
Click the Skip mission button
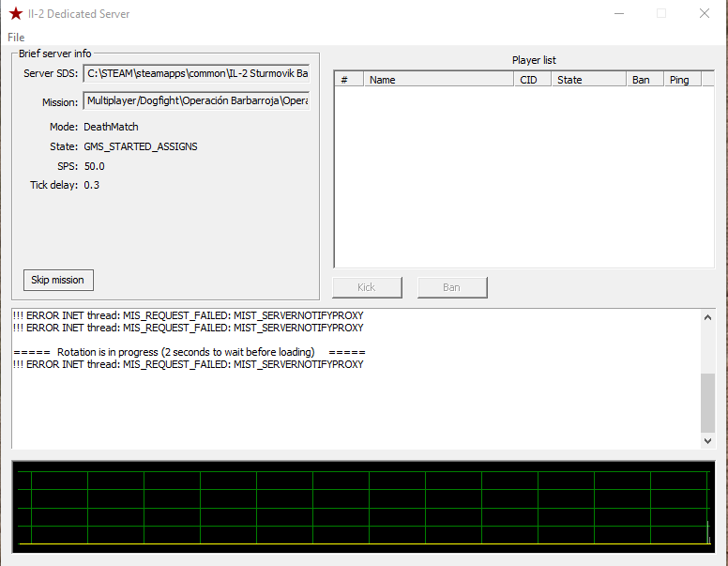58,281
